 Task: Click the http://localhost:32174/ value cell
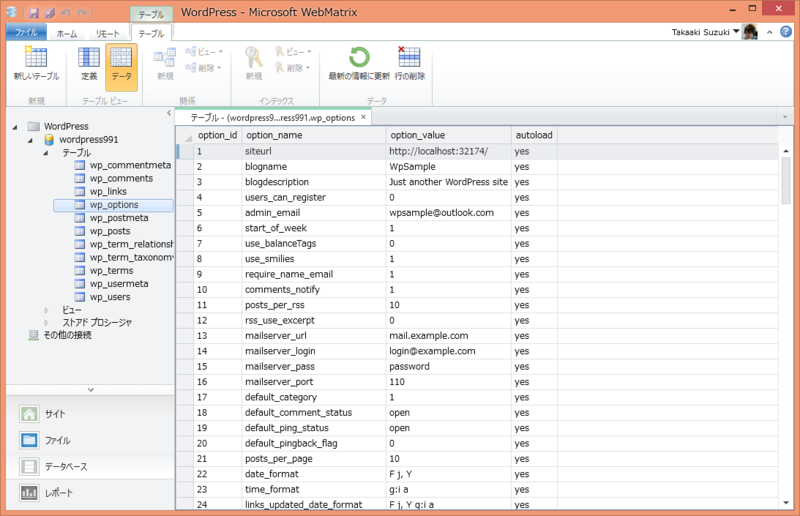point(448,151)
